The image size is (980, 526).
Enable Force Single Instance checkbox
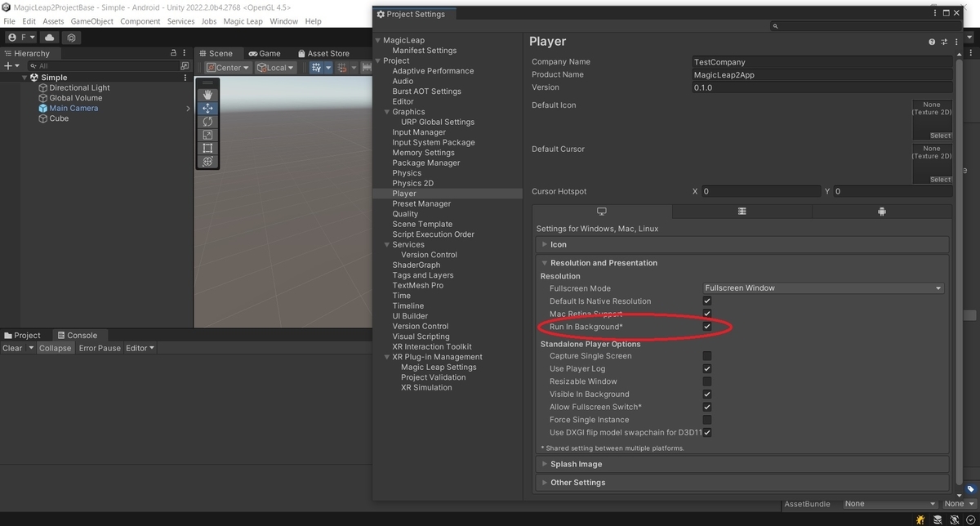[x=707, y=420]
